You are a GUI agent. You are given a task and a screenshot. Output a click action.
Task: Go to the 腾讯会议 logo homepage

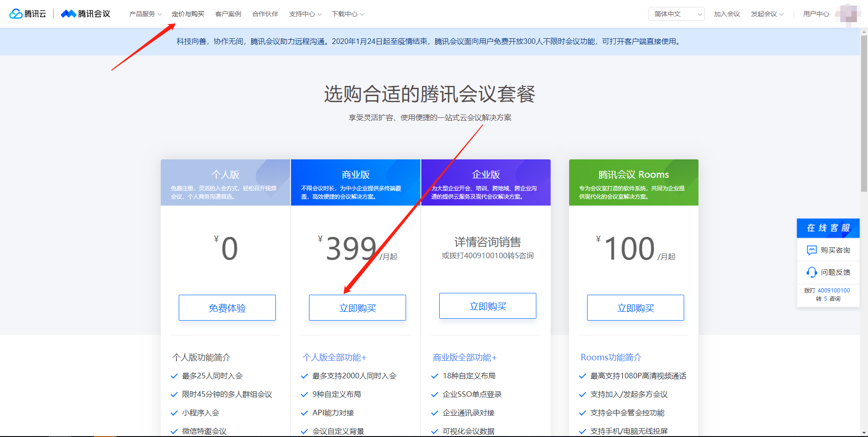click(x=85, y=14)
